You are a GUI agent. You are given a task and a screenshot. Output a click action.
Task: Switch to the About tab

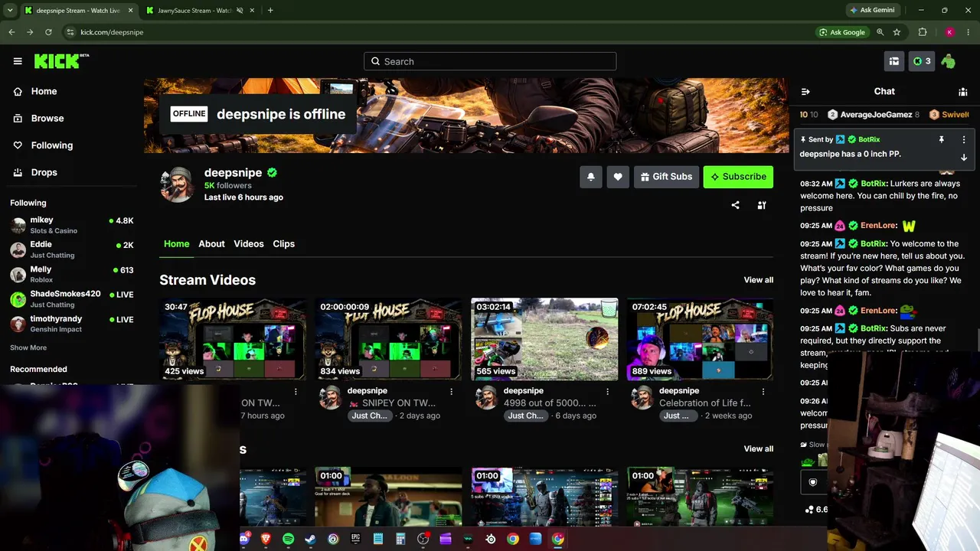pyautogui.click(x=211, y=243)
